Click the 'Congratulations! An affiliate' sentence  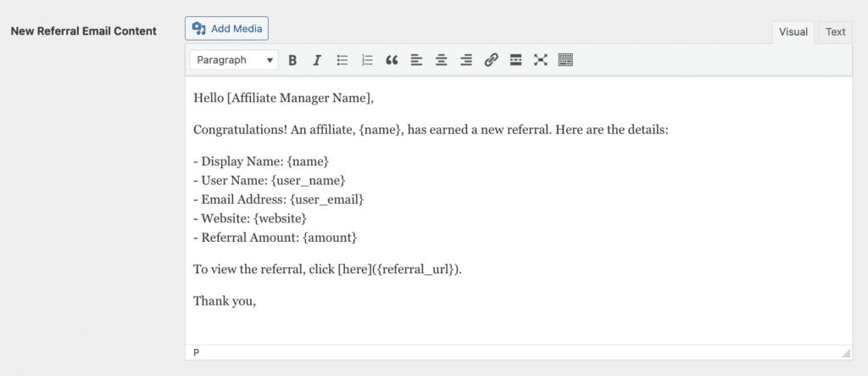tap(431, 131)
